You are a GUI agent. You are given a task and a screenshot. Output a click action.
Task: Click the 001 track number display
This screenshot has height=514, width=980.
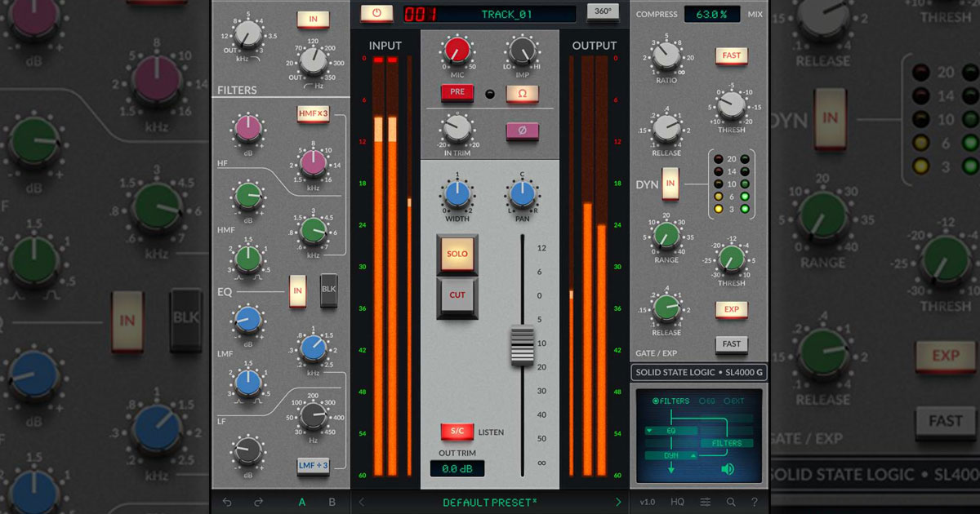tap(421, 14)
